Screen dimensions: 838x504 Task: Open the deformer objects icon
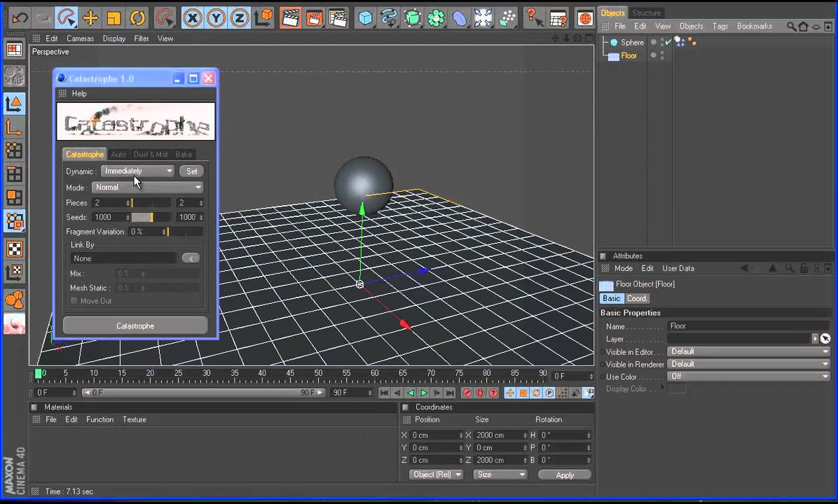460,18
